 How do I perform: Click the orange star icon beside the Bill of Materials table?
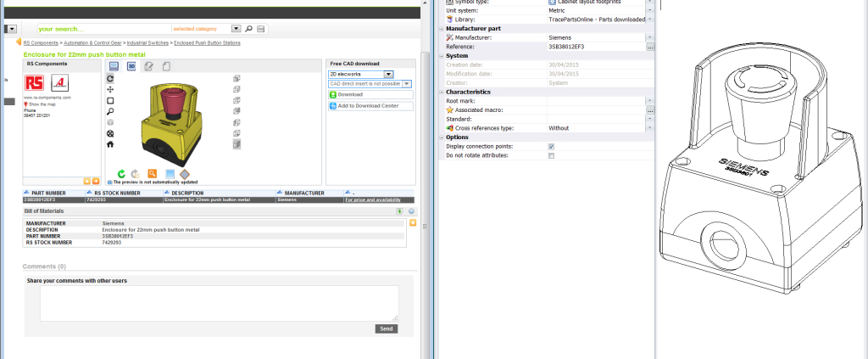click(413, 222)
